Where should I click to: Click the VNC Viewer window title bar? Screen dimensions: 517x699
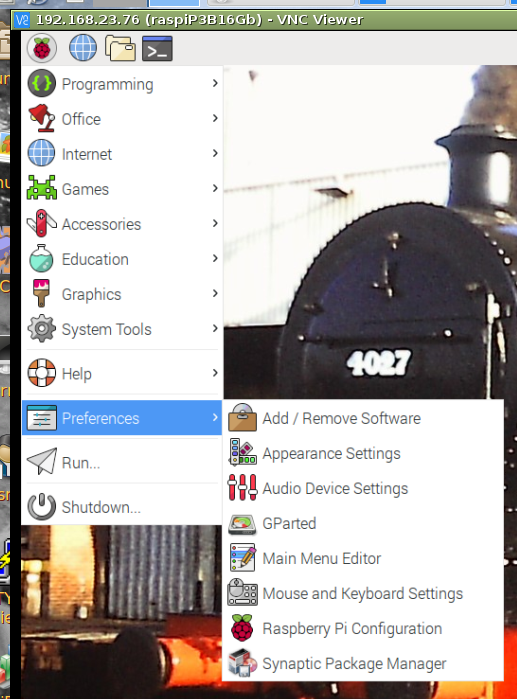[x=264, y=20]
